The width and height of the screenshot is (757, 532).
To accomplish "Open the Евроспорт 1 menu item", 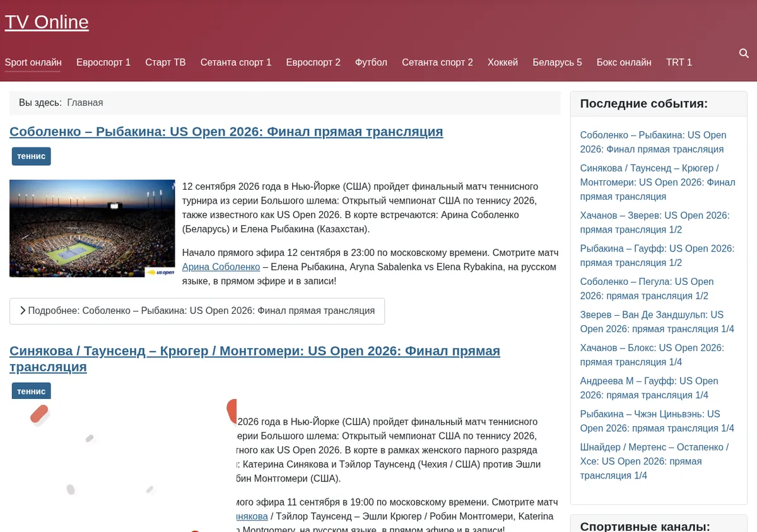I will click(103, 62).
